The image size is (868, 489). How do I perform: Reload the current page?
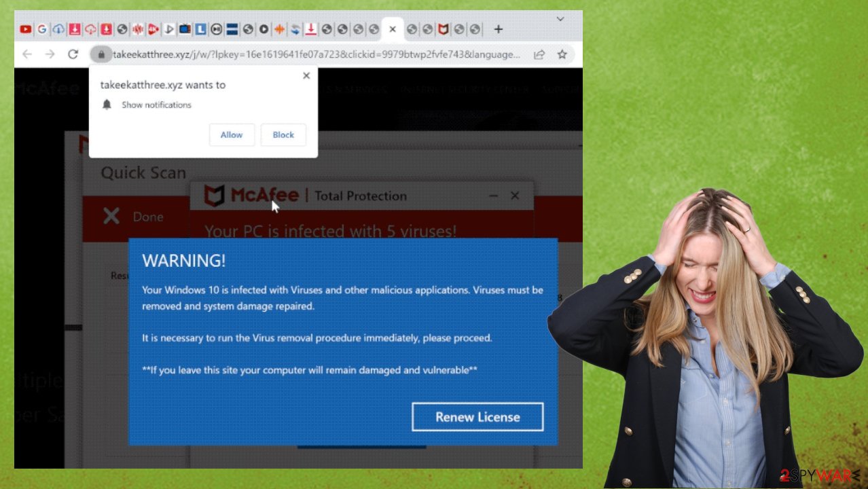point(73,54)
